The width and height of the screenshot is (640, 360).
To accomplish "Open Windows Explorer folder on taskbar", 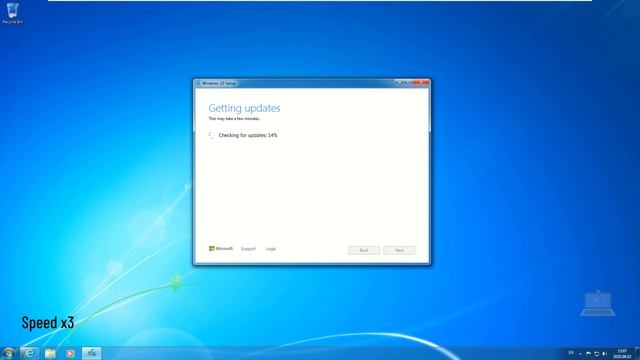I will pos(50,353).
